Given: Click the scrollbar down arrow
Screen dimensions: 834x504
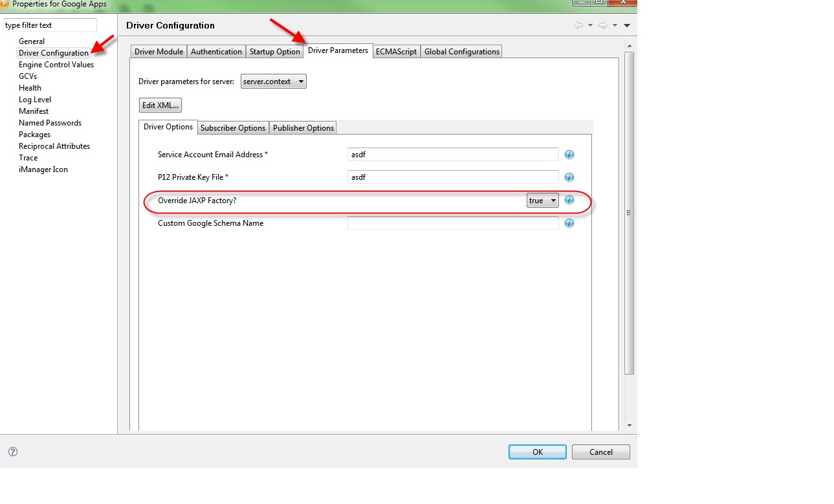Looking at the screenshot, I should click(x=630, y=426).
